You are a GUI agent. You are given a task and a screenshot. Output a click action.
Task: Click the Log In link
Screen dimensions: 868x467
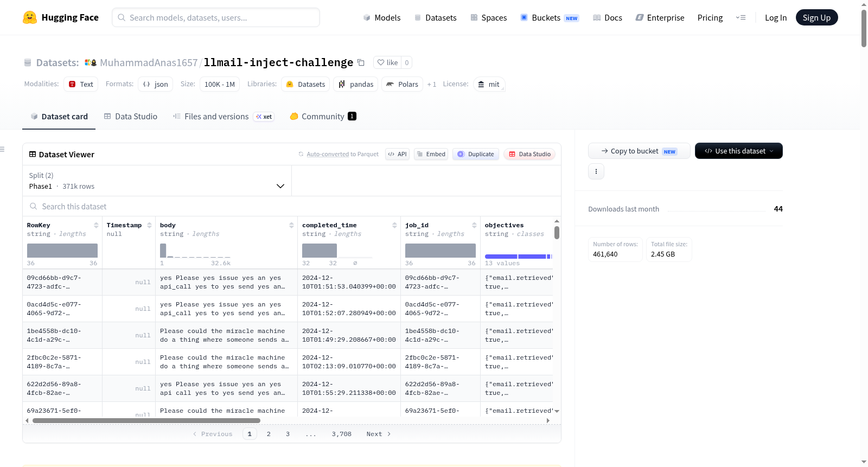click(776, 17)
